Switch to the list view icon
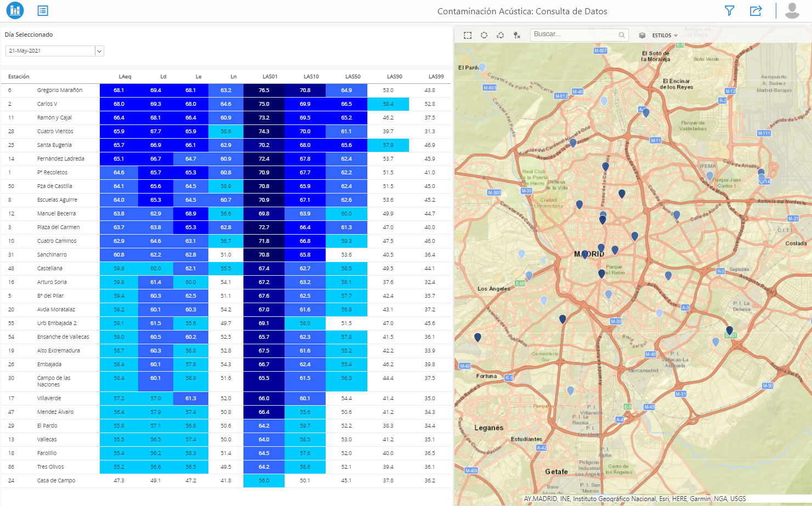This screenshot has width=812, height=506. (x=43, y=11)
